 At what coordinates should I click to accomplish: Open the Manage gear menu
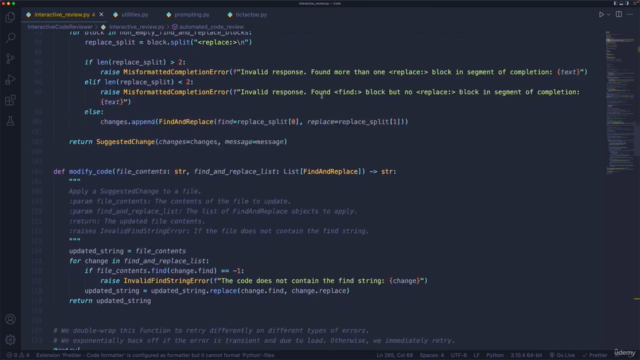10,340
